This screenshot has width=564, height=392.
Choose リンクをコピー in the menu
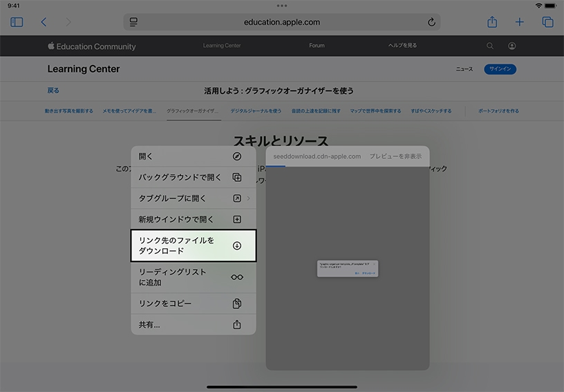point(194,304)
